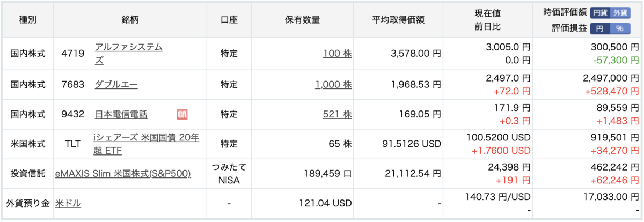
Task: Click the CA icon next to 日本電信電話
Action: [x=182, y=114]
